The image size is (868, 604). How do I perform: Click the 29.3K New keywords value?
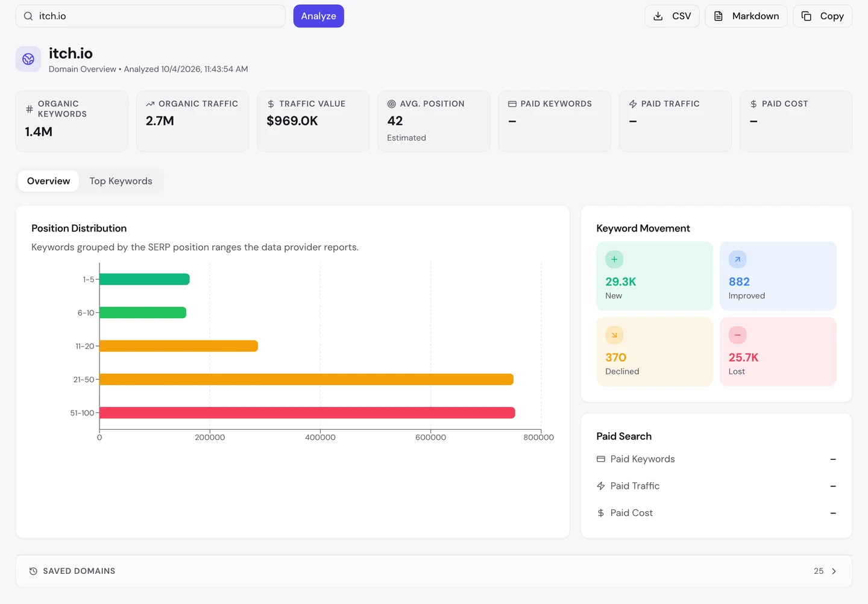(x=621, y=282)
